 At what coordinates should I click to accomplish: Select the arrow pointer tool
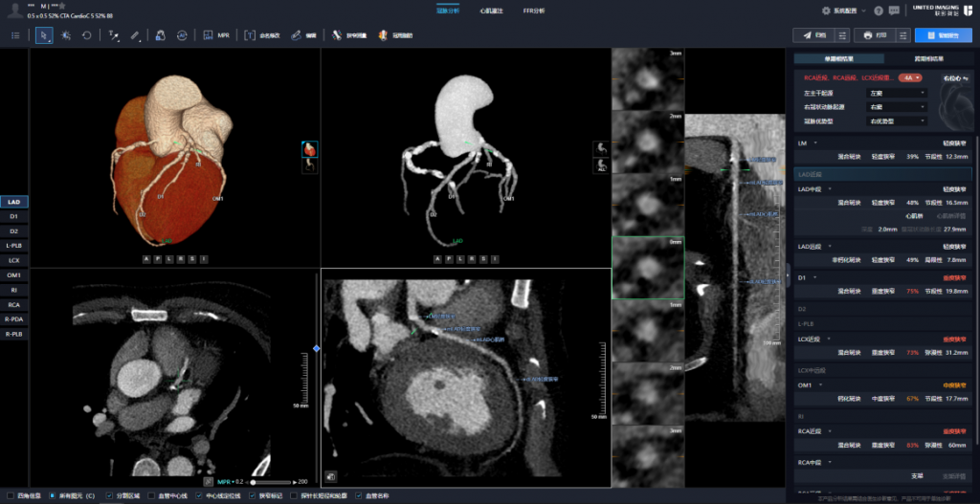[44, 35]
